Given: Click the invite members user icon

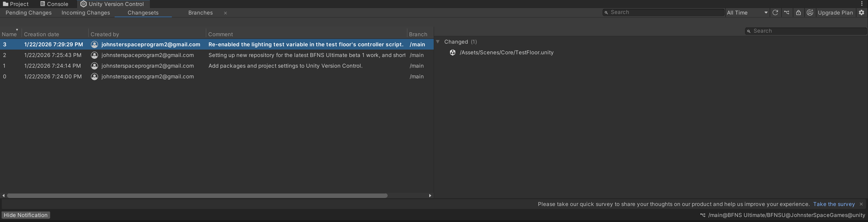Looking at the screenshot, I should click(810, 12).
